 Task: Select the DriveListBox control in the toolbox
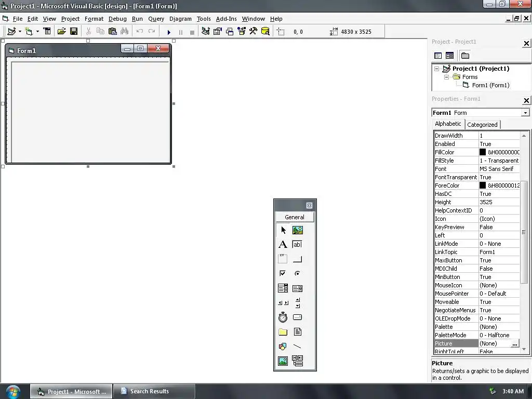298,317
